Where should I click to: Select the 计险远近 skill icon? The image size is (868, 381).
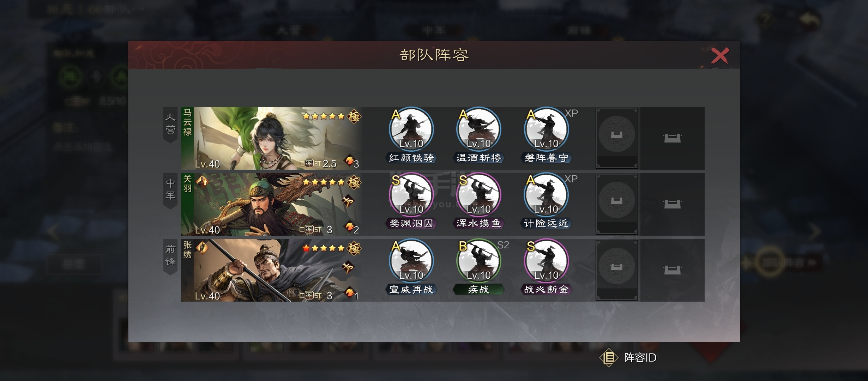pyautogui.click(x=546, y=195)
